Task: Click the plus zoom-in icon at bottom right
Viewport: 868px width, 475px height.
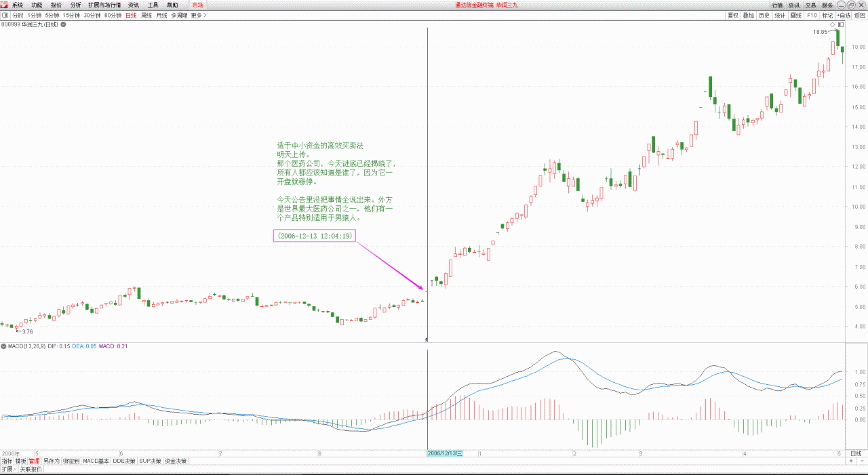Action: [x=851, y=461]
